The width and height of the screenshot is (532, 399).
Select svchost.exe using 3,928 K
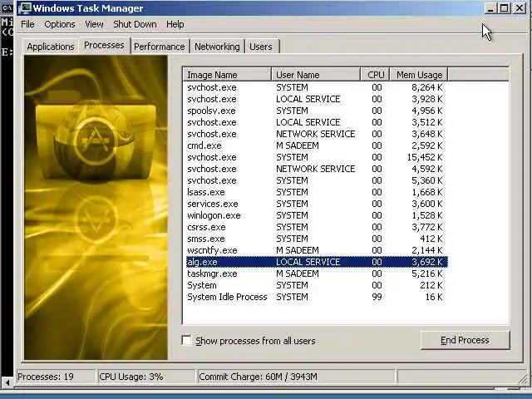click(x=317, y=99)
